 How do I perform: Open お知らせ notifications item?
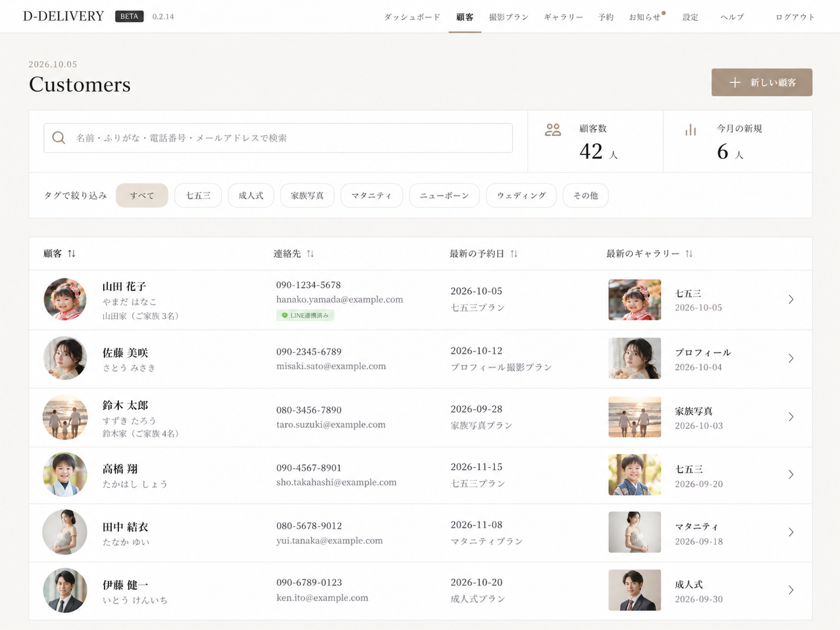pyautogui.click(x=645, y=17)
